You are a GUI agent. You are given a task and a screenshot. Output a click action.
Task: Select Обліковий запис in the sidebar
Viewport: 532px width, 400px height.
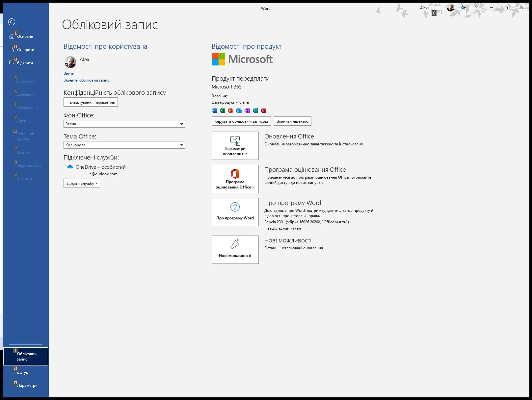(26, 356)
